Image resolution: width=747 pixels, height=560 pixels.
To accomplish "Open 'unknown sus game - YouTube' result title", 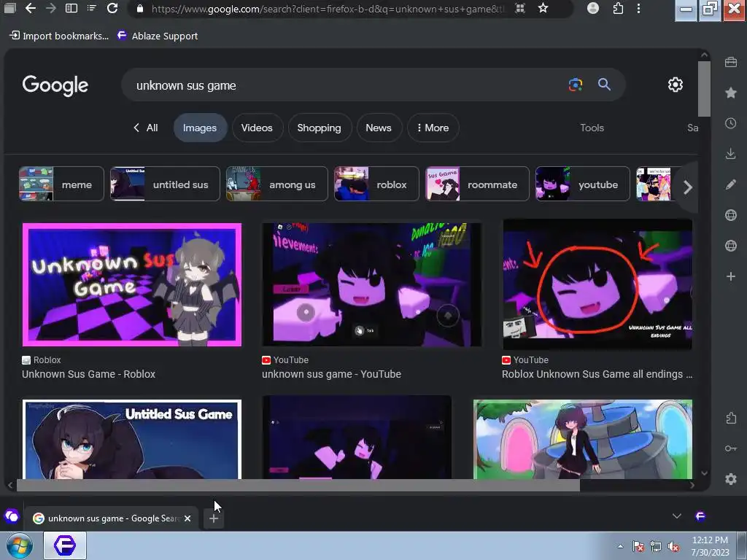I will coord(332,374).
